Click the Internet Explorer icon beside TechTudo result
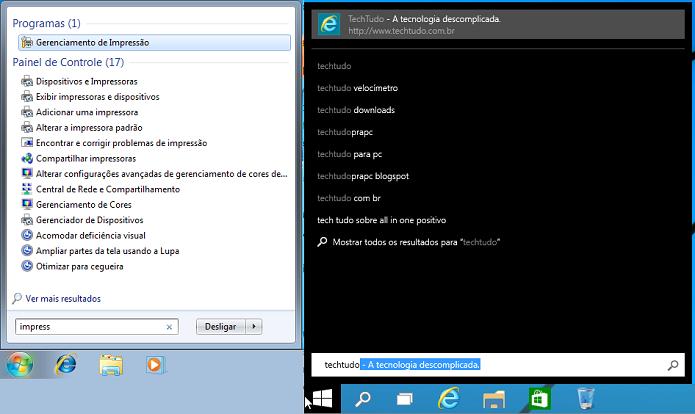 (329, 24)
